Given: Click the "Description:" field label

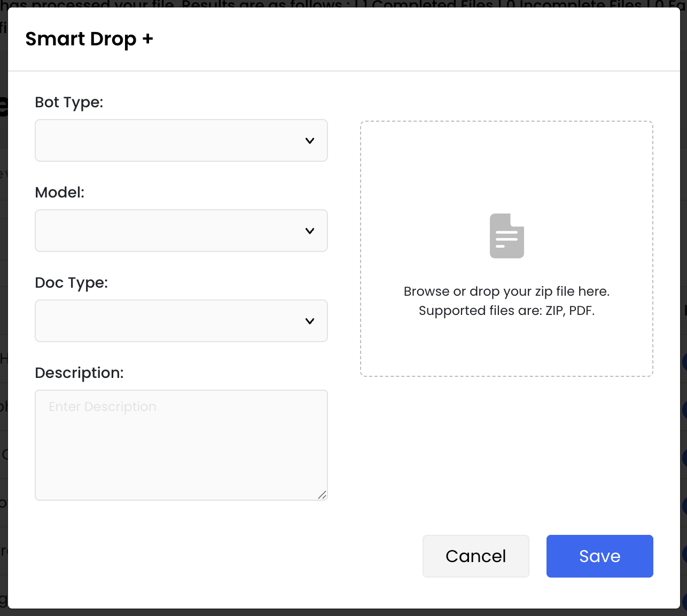Looking at the screenshot, I should tap(79, 373).
